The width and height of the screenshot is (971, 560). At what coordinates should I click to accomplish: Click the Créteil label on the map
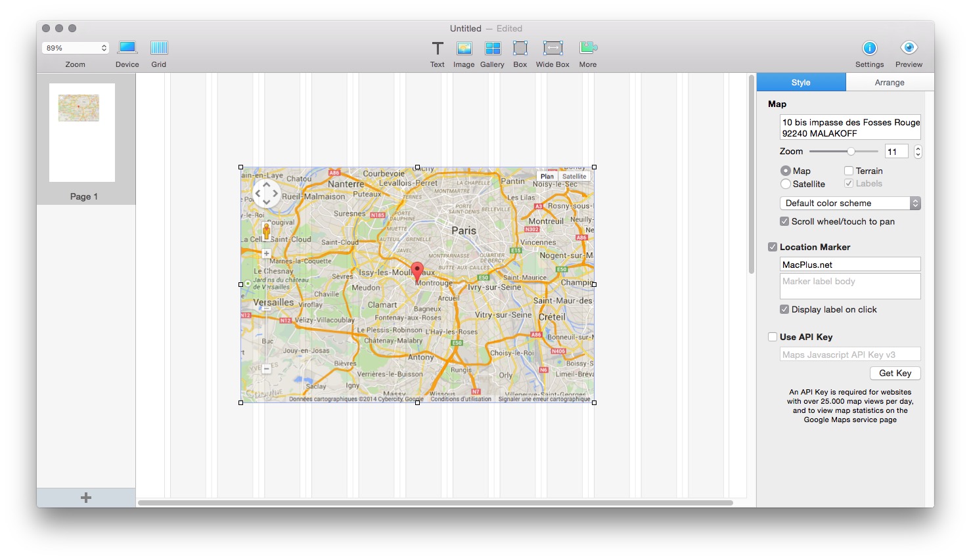click(552, 316)
